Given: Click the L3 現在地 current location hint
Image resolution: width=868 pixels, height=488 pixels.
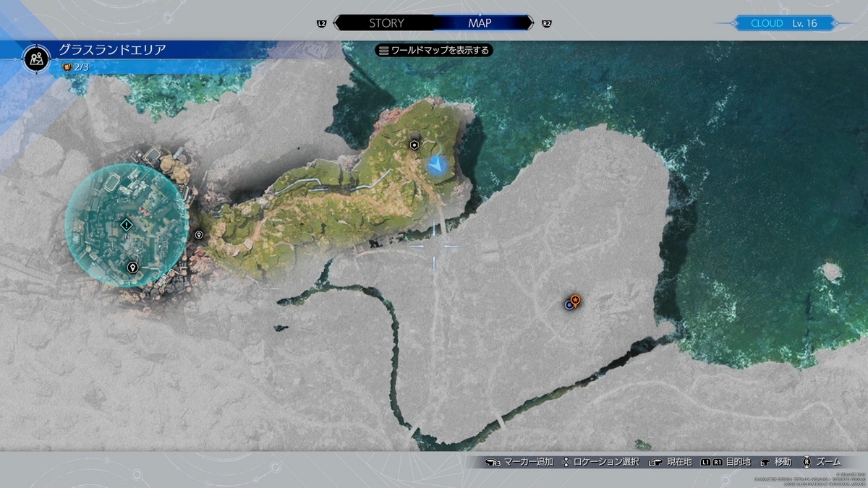Looking at the screenshot, I should pos(670,462).
